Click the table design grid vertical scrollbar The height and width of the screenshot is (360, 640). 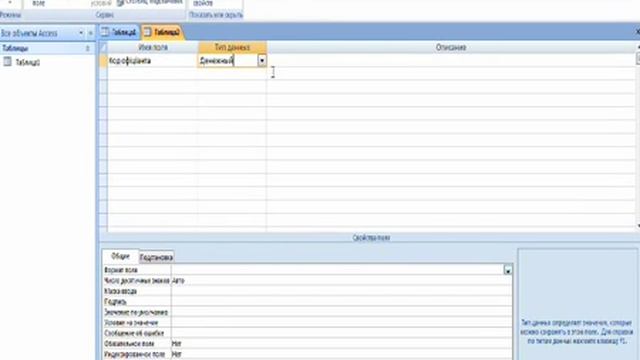tap(638, 137)
